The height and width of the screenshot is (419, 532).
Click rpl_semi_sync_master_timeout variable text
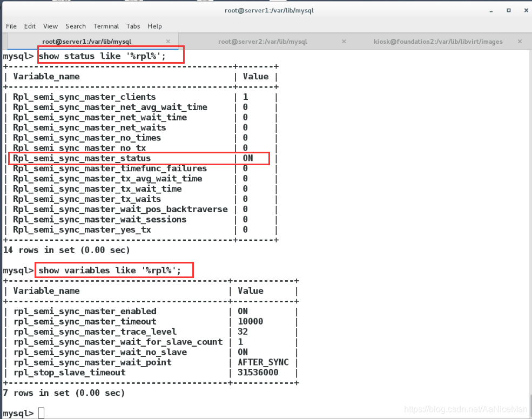click(x=85, y=321)
